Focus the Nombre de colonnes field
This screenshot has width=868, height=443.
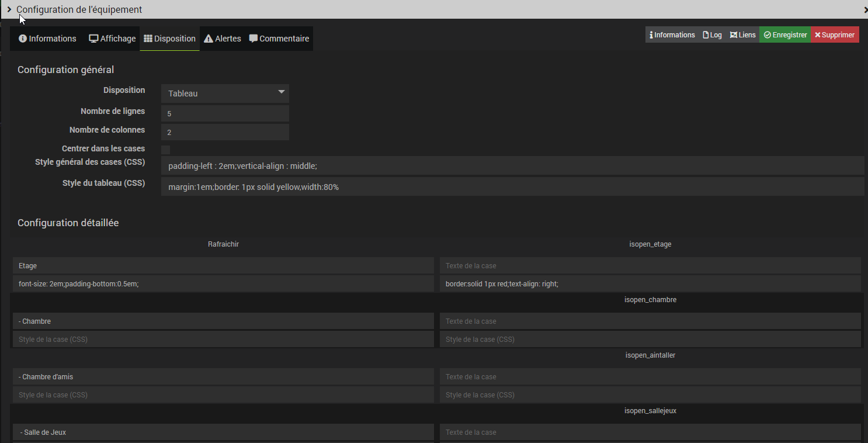tap(225, 132)
